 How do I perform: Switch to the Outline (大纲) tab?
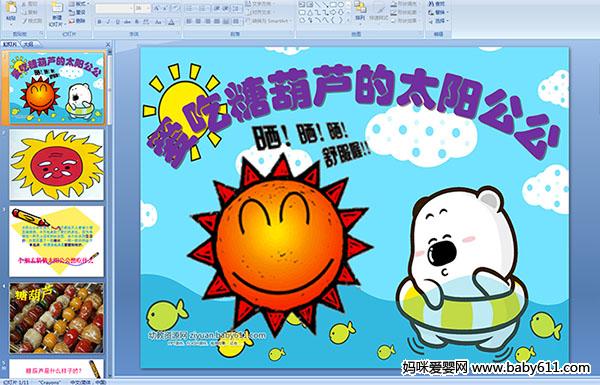click(x=28, y=44)
